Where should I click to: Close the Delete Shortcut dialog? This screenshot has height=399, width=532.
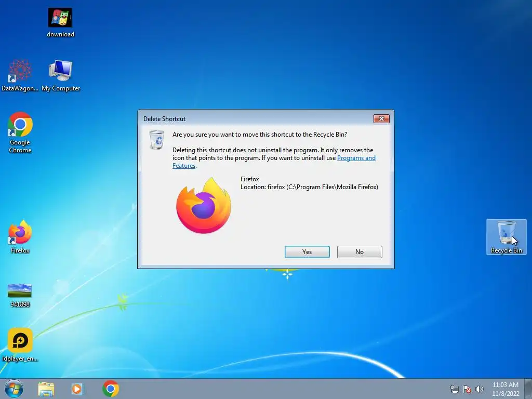381,119
